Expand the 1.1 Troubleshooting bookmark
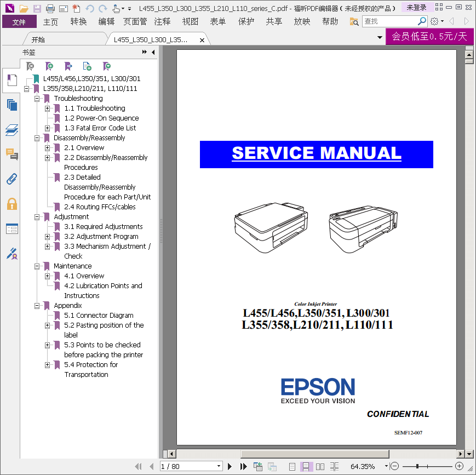 pos(47,108)
